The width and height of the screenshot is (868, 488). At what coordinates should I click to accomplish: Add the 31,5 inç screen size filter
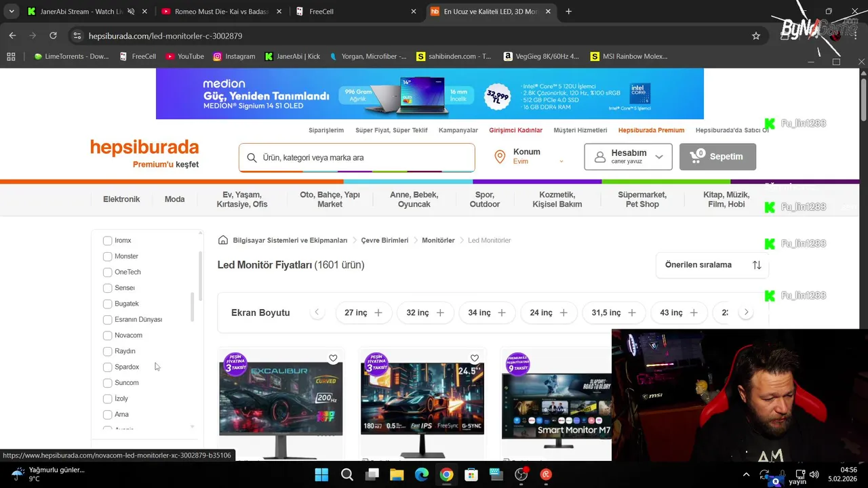coord(614,312)
